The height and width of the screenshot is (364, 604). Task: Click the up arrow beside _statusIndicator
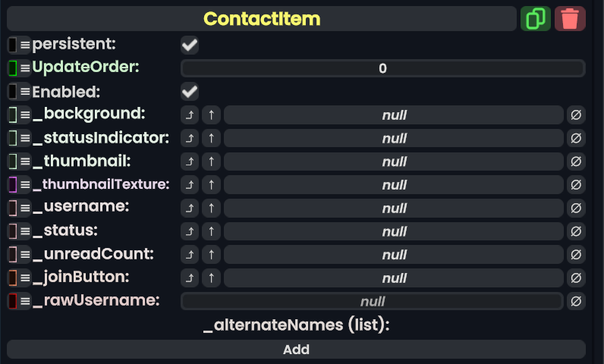tap(212, 139)
